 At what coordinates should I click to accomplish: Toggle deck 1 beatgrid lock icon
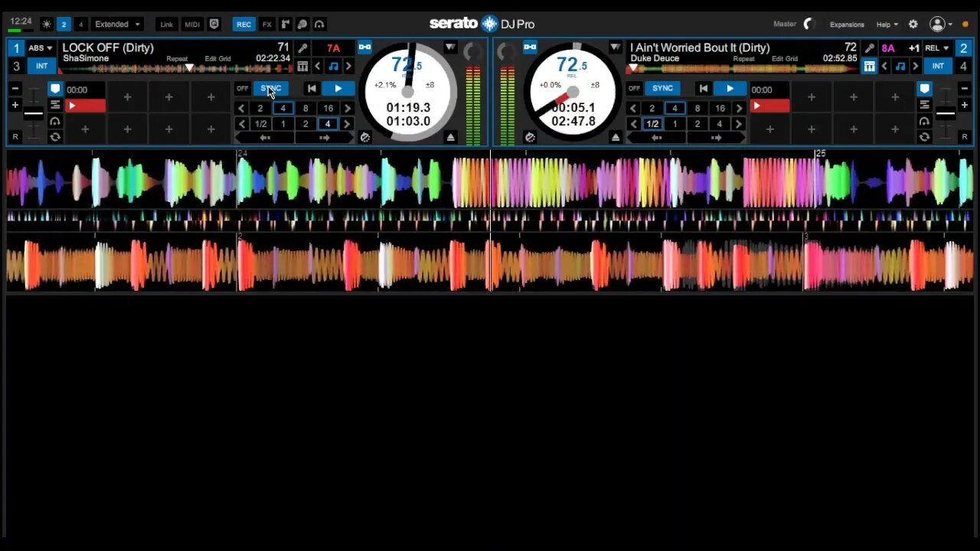[x=302, y=67]
